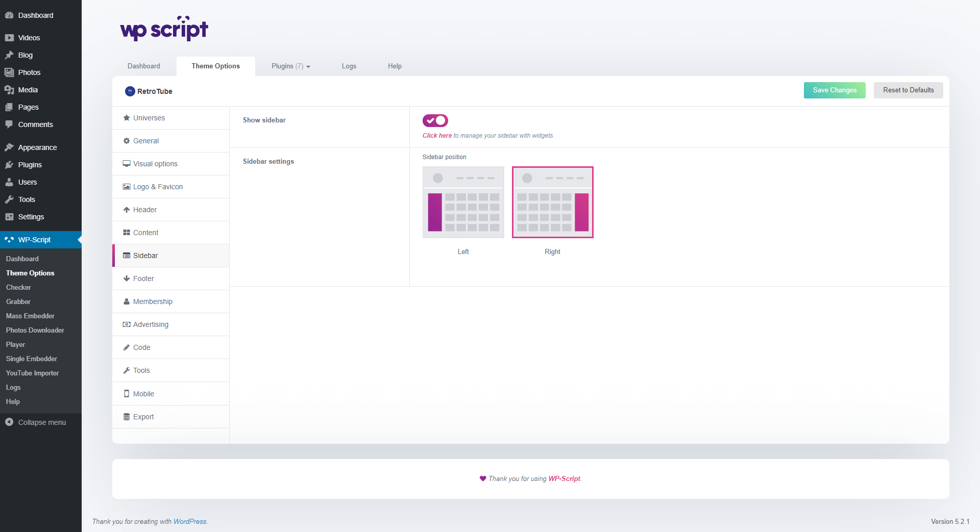Click the Universes star icon

127,118
